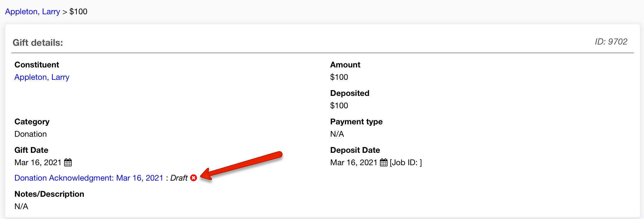Viewport: 644px width, 219px height.
Task: Open Appleton, Larry in the breadcrumb
Action: pyautogui.click(x=32, y=12)
